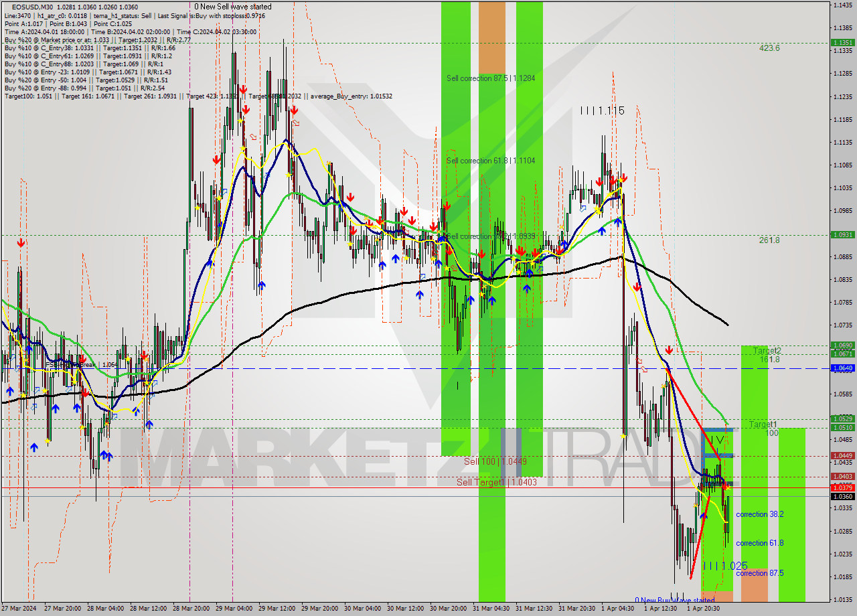
Task: Select the 'Sell correction 87.5 | 1.1284' label
Action: coord(491,78)
